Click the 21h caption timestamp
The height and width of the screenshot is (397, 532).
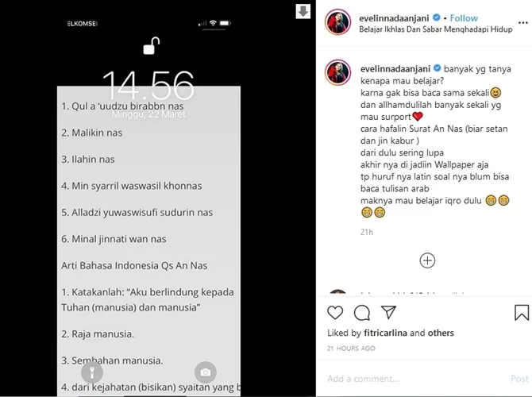tap(366, 232)
